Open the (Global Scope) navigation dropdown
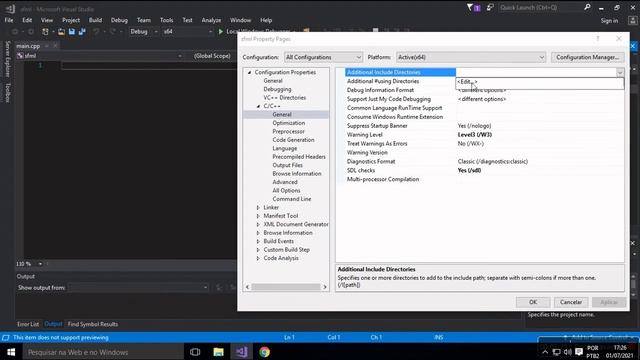This screenshot has width=640, height=360. click(x=212, y=56)
